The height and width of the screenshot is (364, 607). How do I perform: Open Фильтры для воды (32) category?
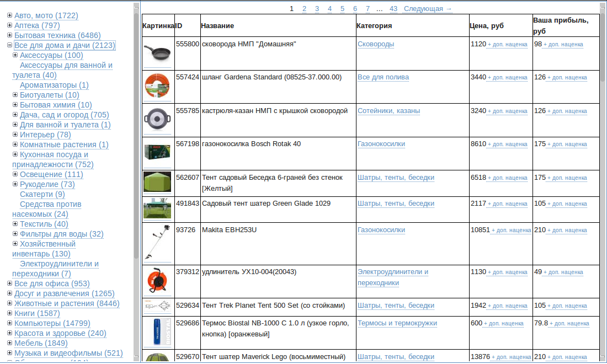62,234
